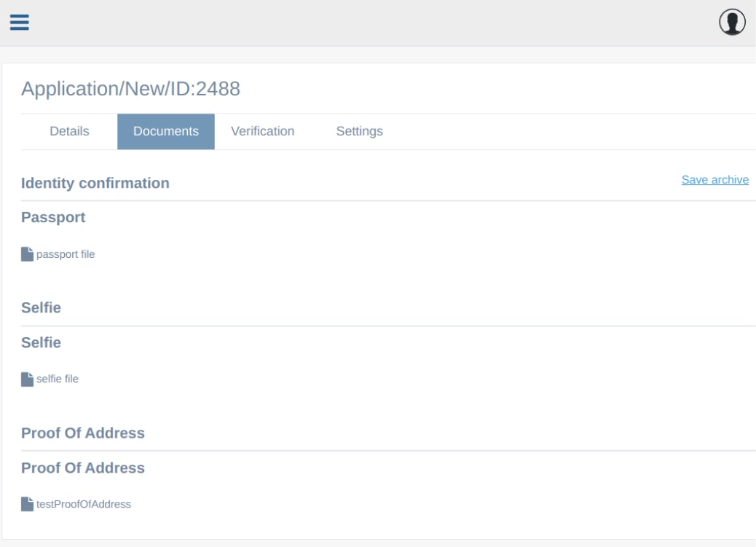Click Proof Of Address heading above the divider

[83, 433]
